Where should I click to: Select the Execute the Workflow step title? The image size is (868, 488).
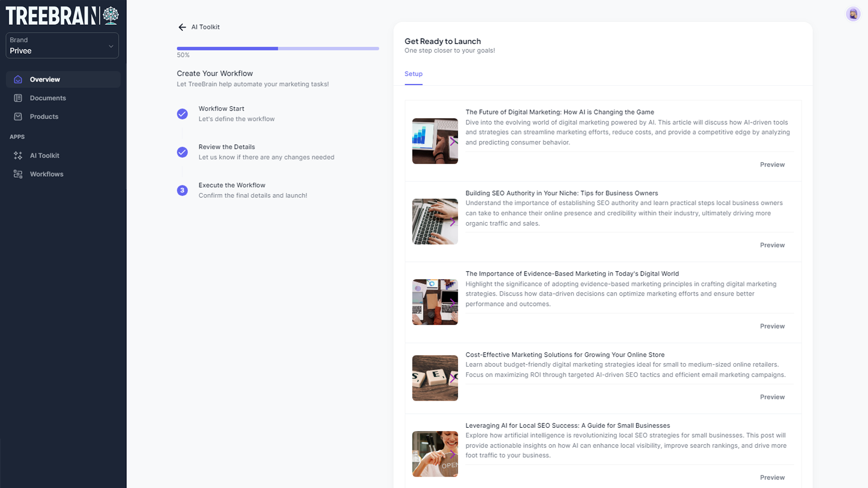click(x=232, y=185)
